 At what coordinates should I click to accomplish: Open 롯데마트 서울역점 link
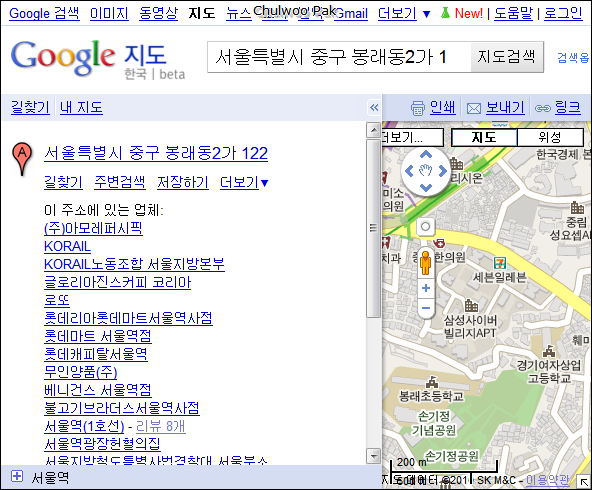tap(98, 336)
